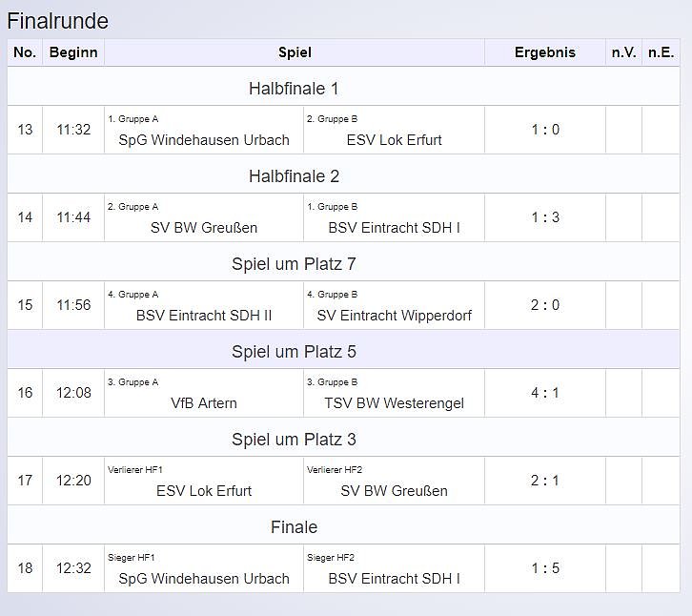Image resolution: width=692 pixels, height=616 pixels.
Task: Select the Spiel um Platz 7 row
Action: coord(294,264)
